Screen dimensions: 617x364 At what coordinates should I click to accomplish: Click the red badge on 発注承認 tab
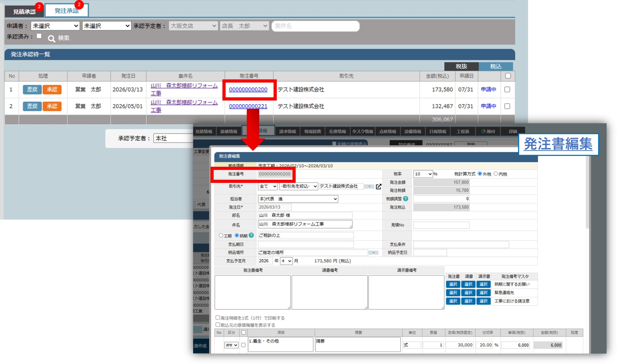click(79, 4)
